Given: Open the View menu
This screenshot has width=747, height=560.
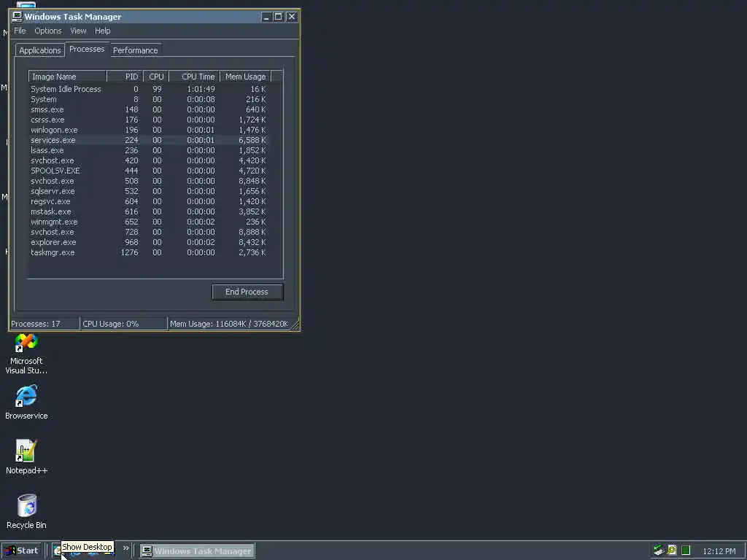Looking at the screenshot, I should (x=78, y=31).
